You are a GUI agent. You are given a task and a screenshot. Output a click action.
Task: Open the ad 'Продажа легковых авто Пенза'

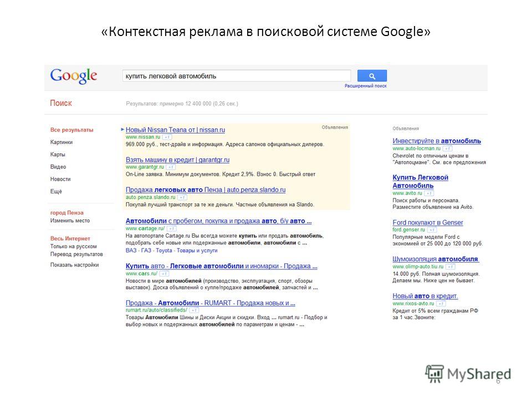coord(206,190)
